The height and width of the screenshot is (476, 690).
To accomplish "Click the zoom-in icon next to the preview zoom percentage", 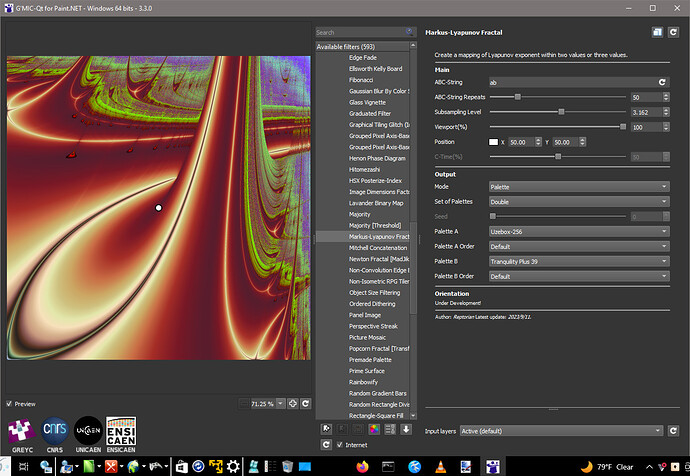I will coord(292,403).
